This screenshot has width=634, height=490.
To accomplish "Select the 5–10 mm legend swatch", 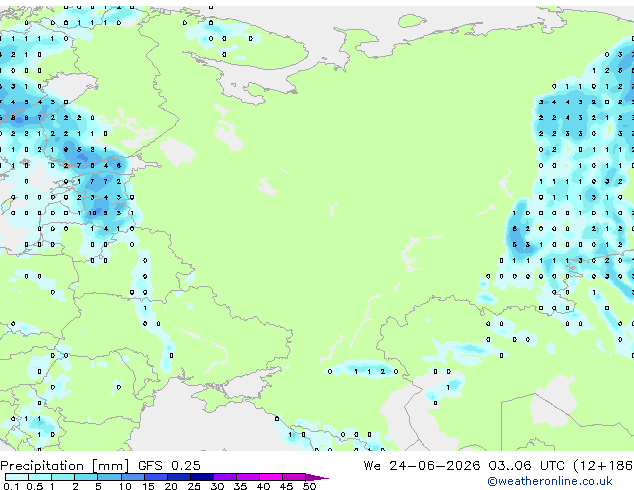I will tap(110, 477).
